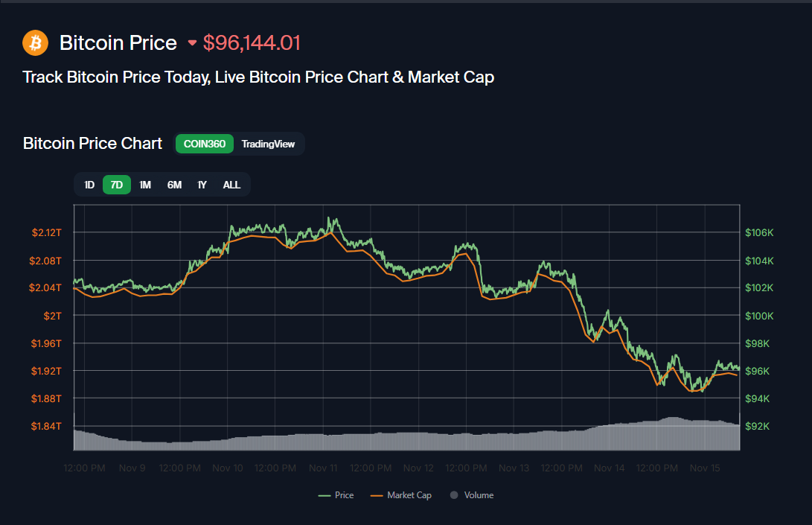
Task: Select the 1M timeframe tab
Action: click(x=145, y=184)
